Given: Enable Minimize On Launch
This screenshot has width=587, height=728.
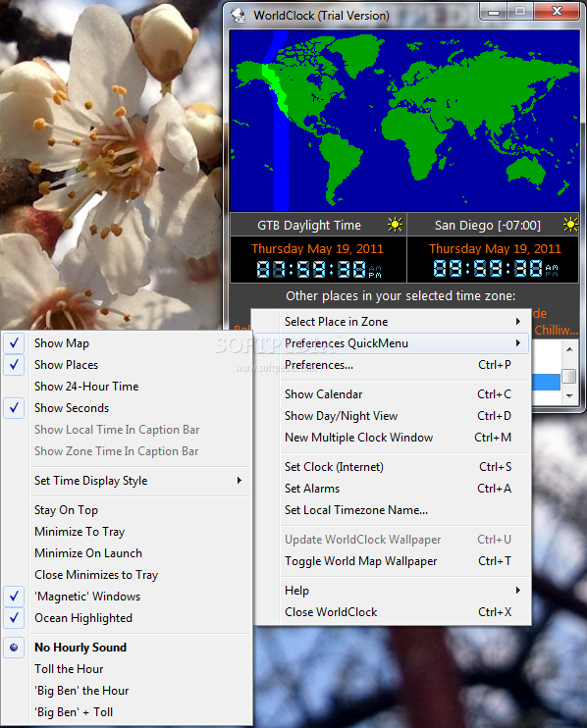Looking at the screenshot, I should tap(128, 553).
